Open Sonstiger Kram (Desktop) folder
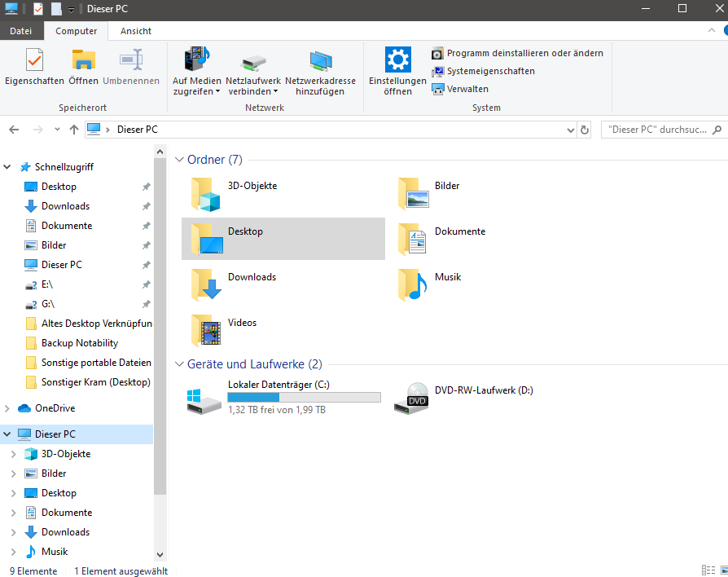 [x=88, y=382]
